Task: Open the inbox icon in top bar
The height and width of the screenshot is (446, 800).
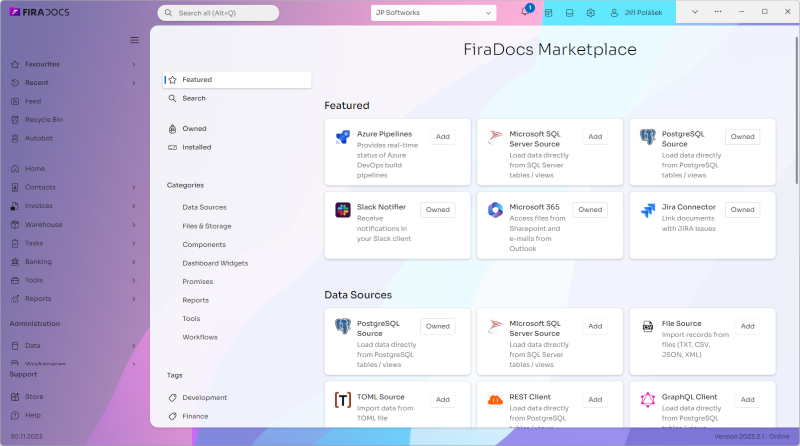Action: point(569,13)
